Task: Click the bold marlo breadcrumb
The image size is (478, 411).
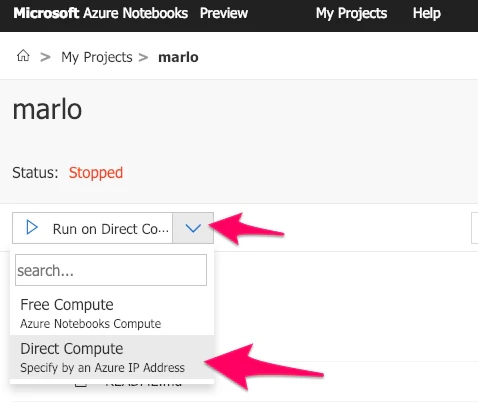Action: 178,57
